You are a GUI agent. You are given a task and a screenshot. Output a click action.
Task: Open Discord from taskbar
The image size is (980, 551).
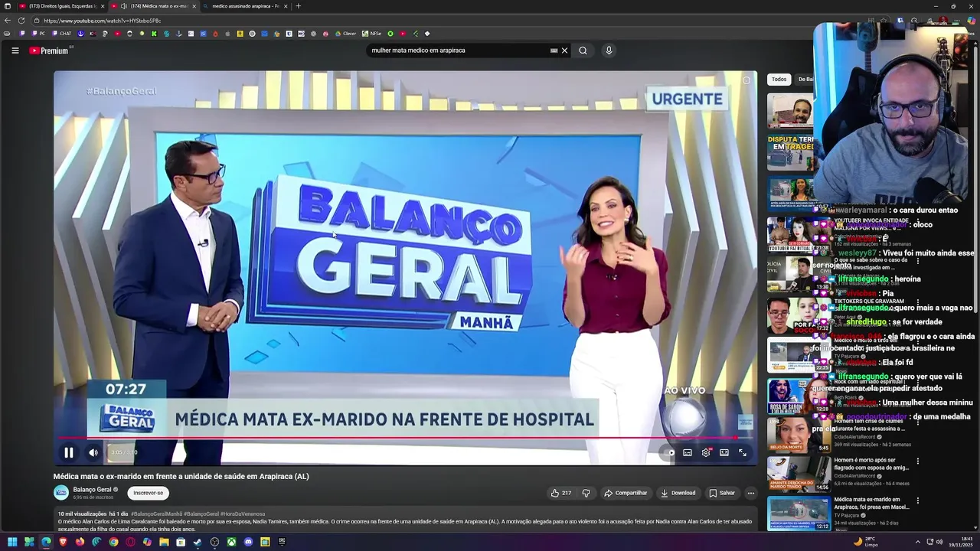pos(248,542)
